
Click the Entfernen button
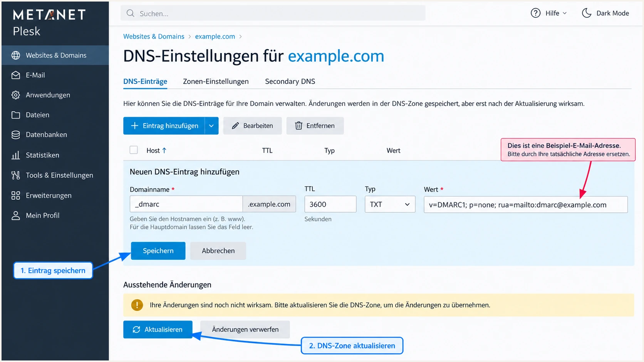(315, 126)
